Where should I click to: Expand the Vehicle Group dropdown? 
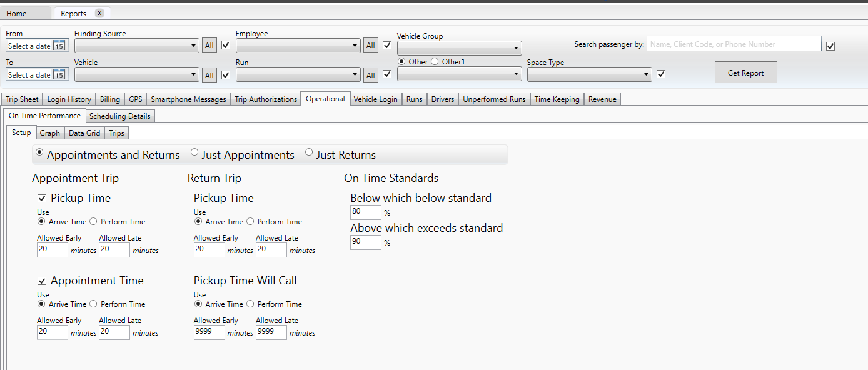click(x=459, y=48)
